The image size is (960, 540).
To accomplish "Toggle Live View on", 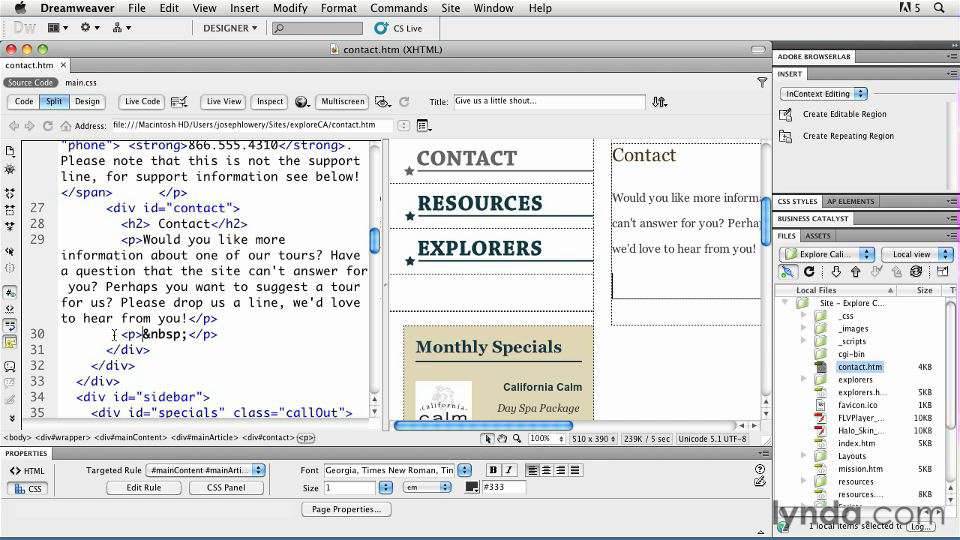I will click(223, 102).
